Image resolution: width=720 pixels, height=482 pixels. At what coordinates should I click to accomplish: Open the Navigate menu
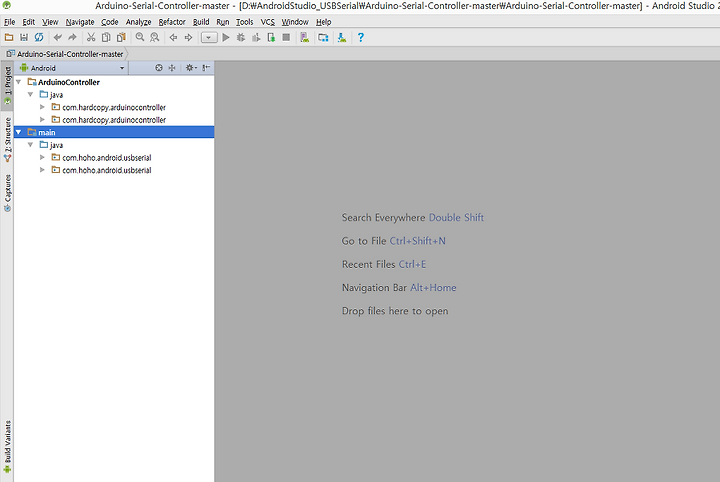tap(80, 22)
